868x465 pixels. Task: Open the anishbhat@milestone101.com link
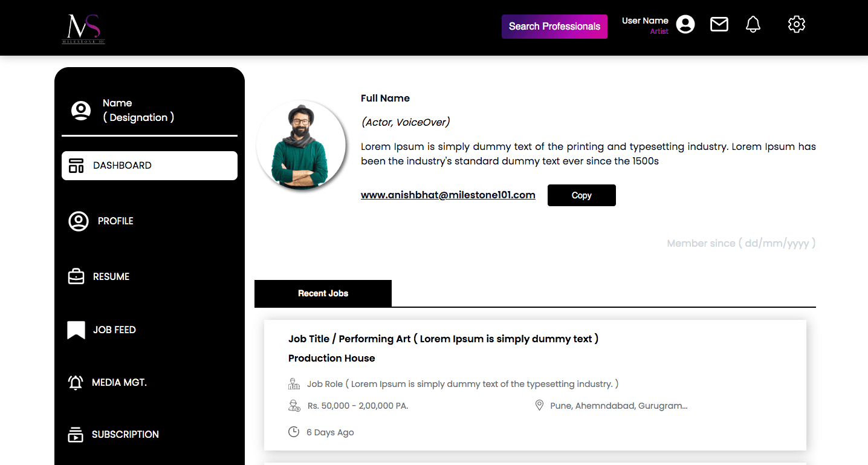pyautogui.click(x=448, y=195)
